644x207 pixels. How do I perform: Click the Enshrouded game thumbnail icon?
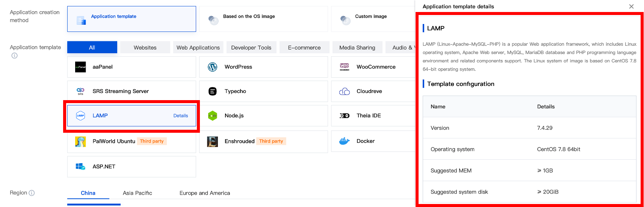(213, 141)
